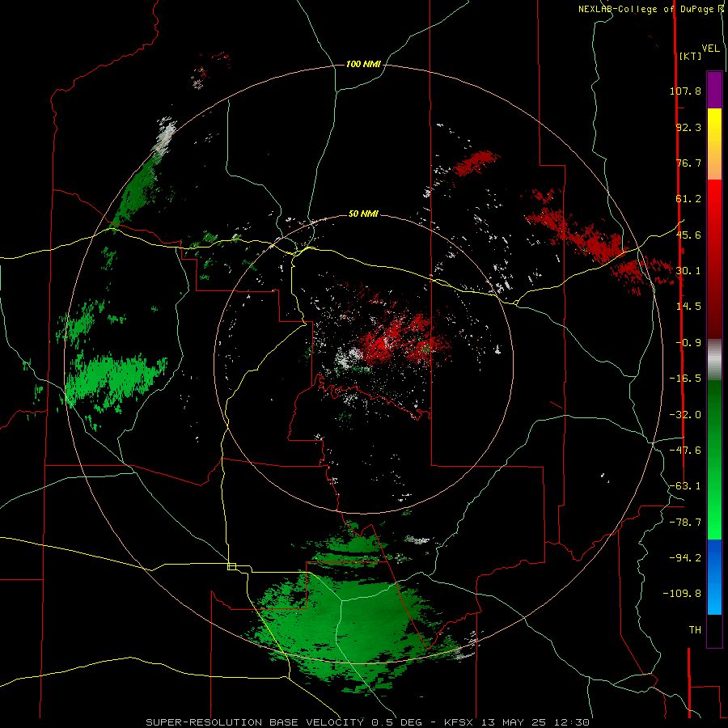728x728 pixels.
Task: Click the 107.8 velocity scale value
Action: pyautogui.click(x=685, y=91)
